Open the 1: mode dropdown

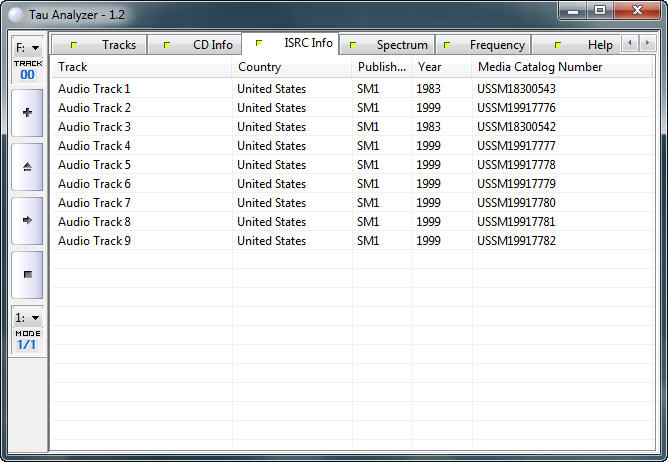pyautogui.click(x=27, y=317)
